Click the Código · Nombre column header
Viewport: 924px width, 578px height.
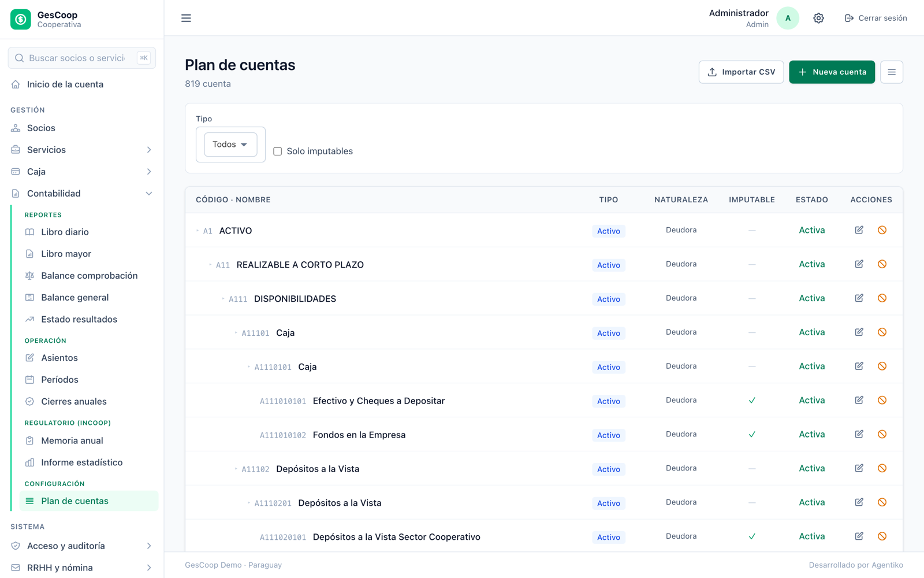[x=233, y=200]
